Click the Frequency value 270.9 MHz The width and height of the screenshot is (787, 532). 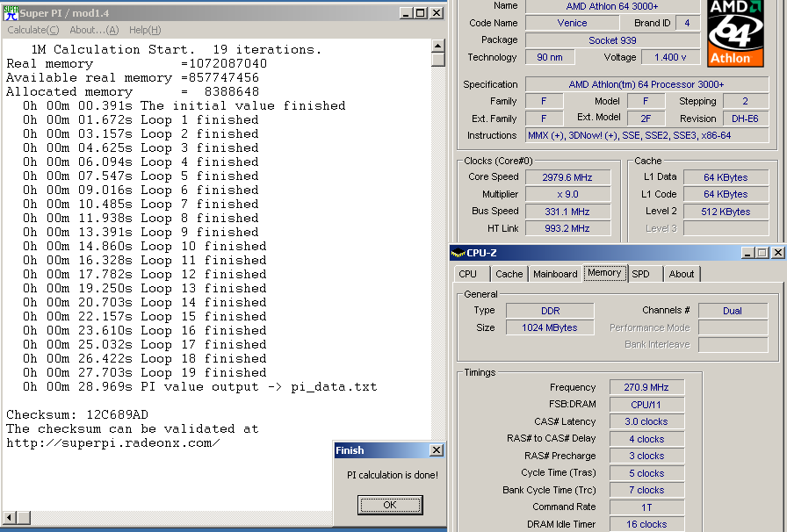646,387
